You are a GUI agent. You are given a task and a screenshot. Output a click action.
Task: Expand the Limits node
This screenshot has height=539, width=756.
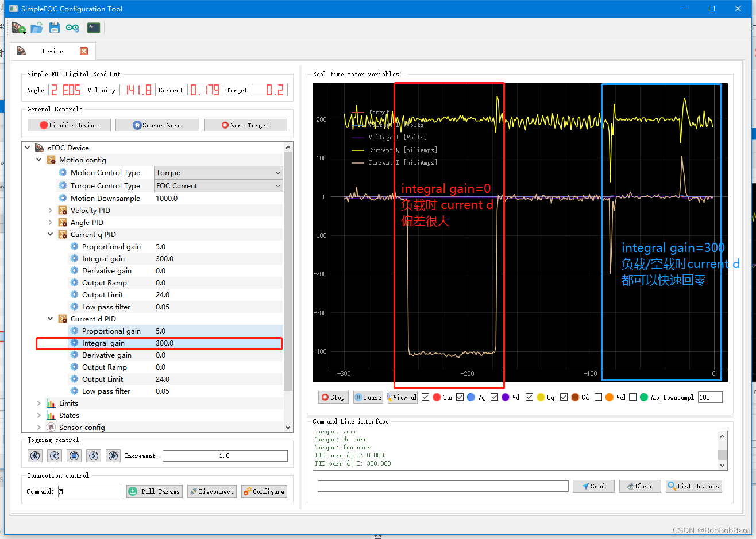pos(39,403)
